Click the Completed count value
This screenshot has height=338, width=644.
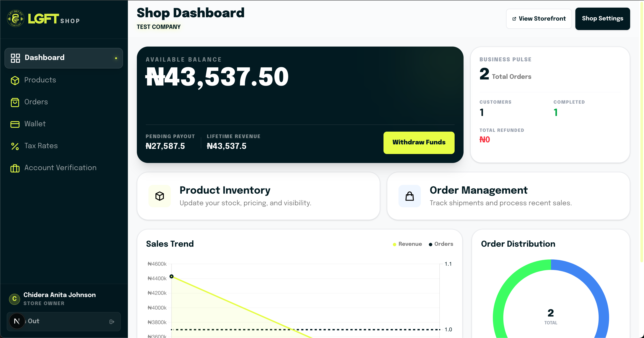point(555,112)
